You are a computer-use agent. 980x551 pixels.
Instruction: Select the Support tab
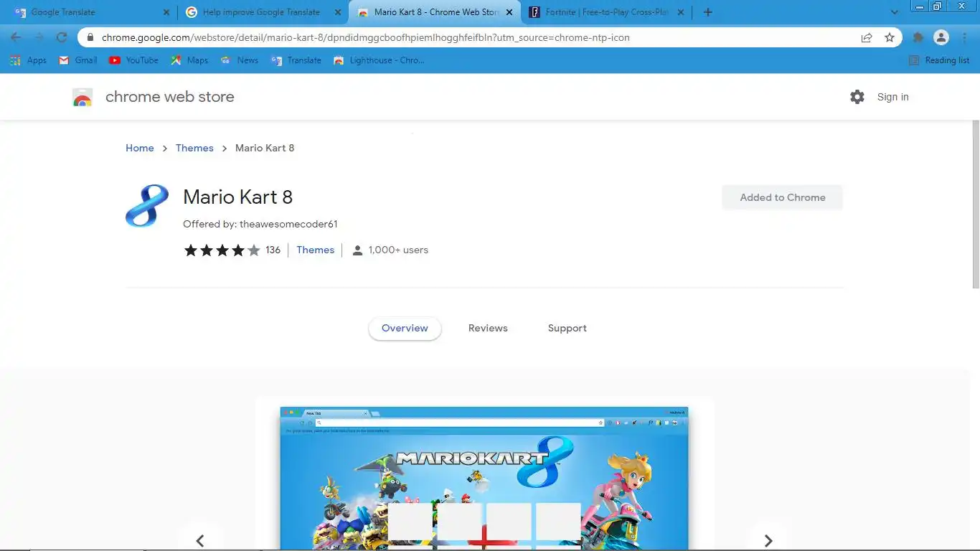pyautogui.click(x=567, y=328)
